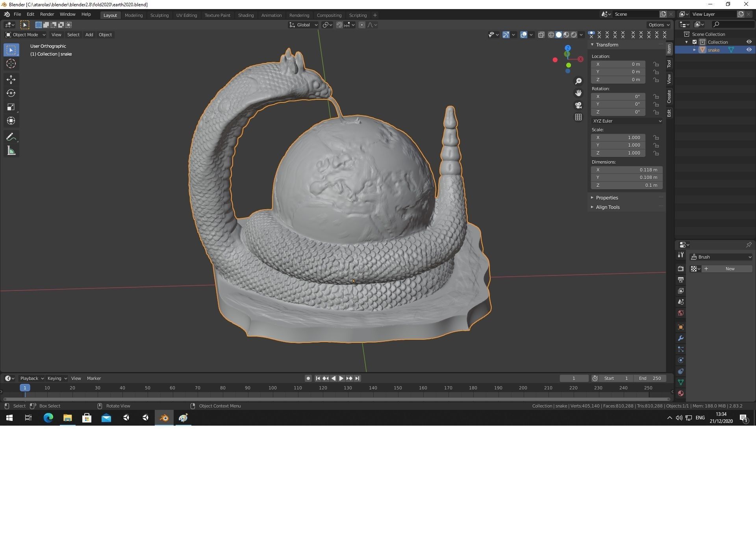Open the Object Constraints properties tab

(x=681, y=371)
